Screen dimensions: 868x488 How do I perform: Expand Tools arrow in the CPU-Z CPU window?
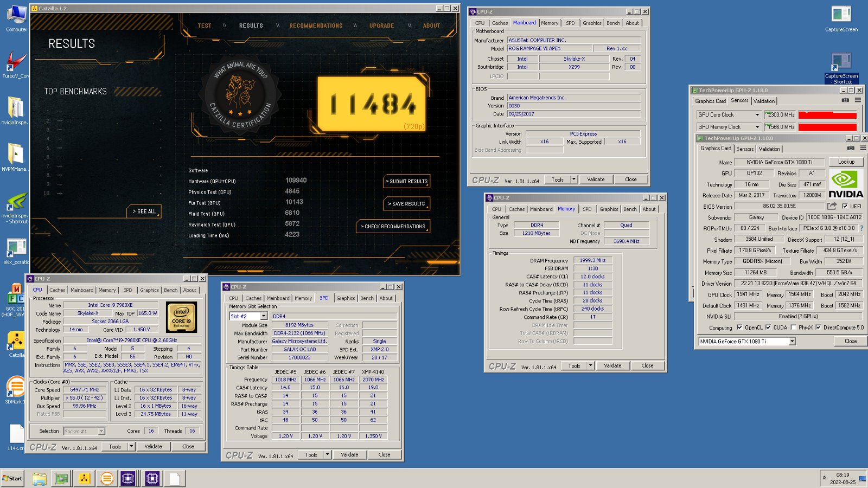pos(131,446)
